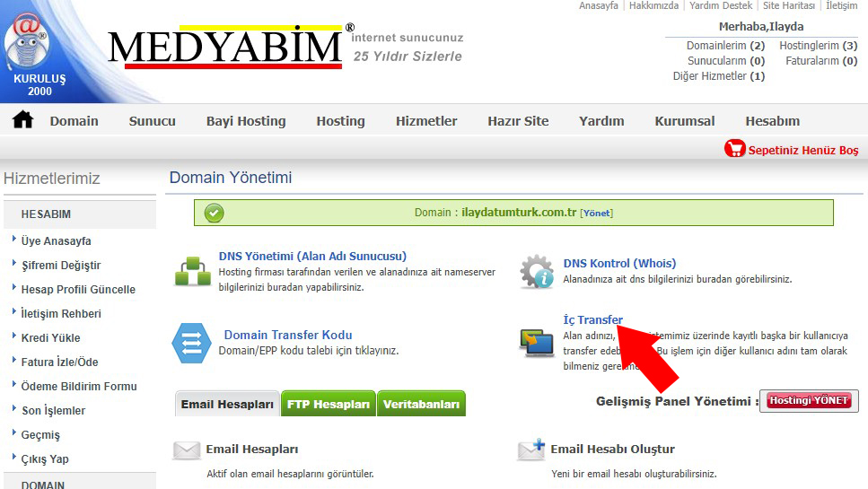
Task: Open Üye Anasayfa in sidebar
Action: click(x=56, y=240)
